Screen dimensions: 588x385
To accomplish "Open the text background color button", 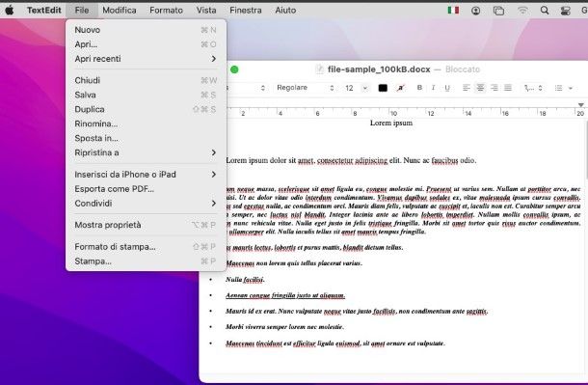I will point(400,88).
